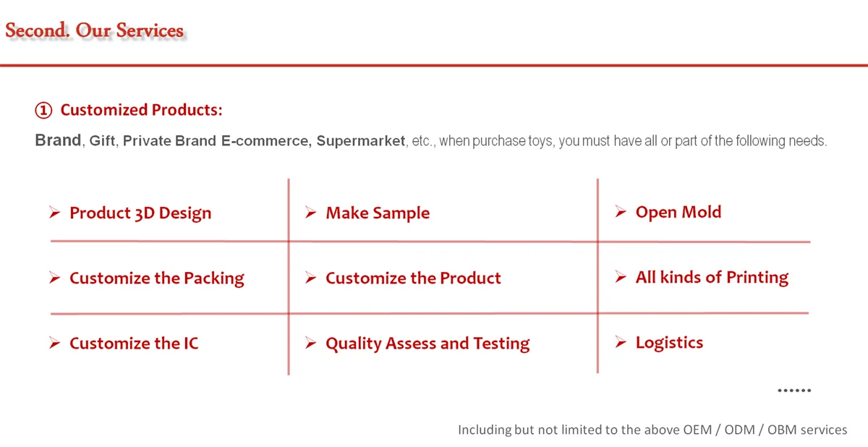This screenshot has width=868, height=447.
Task: Click the OEM / ODM / OBM services footnote
Action: coord(652,430)
